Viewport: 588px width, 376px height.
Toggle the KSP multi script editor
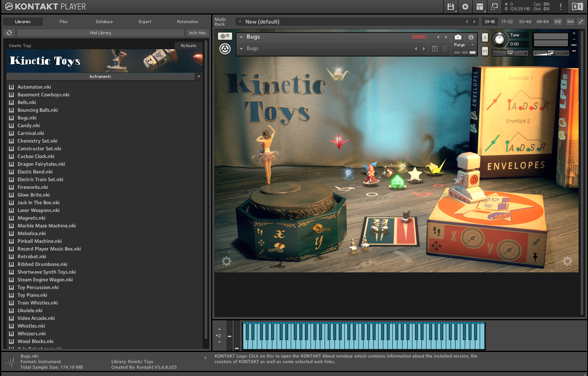pyautogui.click(x=558, y=21)
